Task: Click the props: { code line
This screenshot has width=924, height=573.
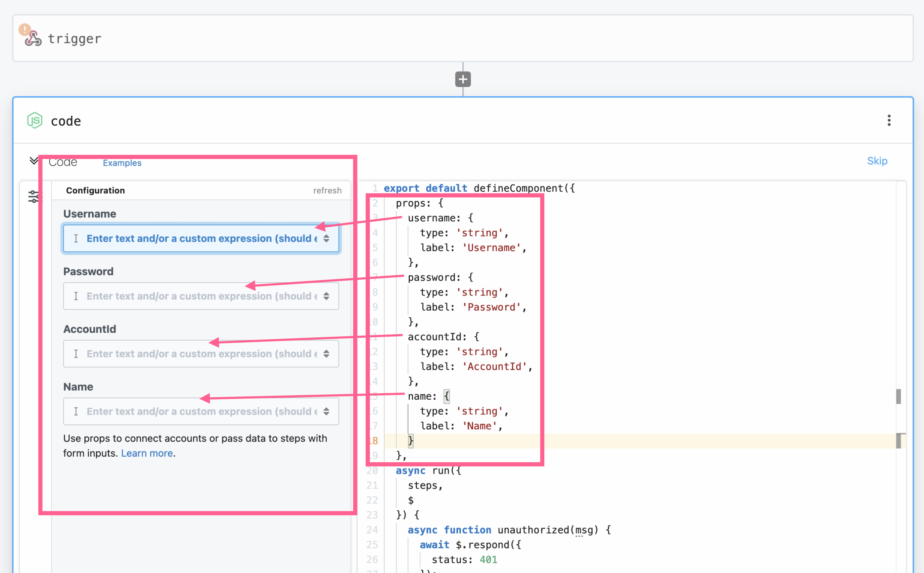Action: [x=419, y=203]
